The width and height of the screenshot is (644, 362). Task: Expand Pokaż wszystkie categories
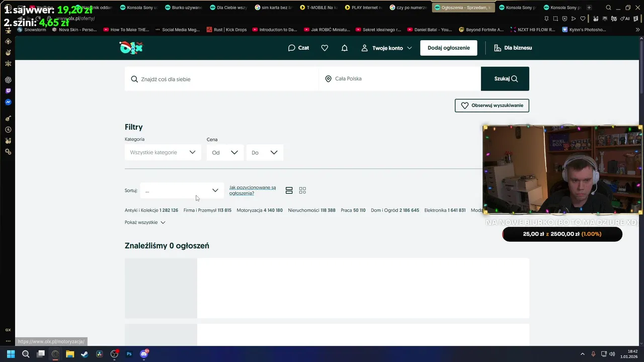point(145,222)
